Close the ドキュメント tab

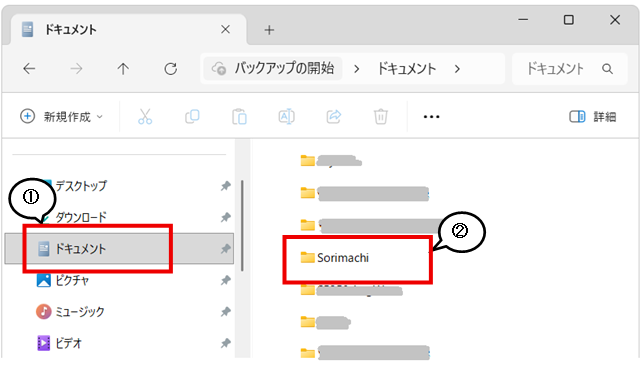(225, 29)
